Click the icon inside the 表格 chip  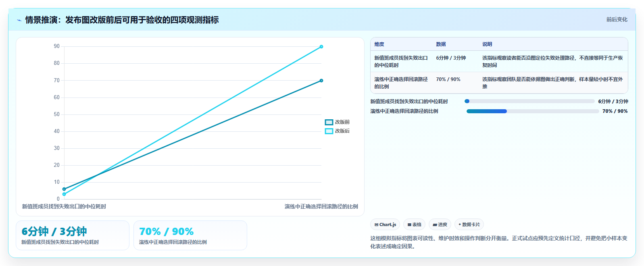[x=409, y=225]
